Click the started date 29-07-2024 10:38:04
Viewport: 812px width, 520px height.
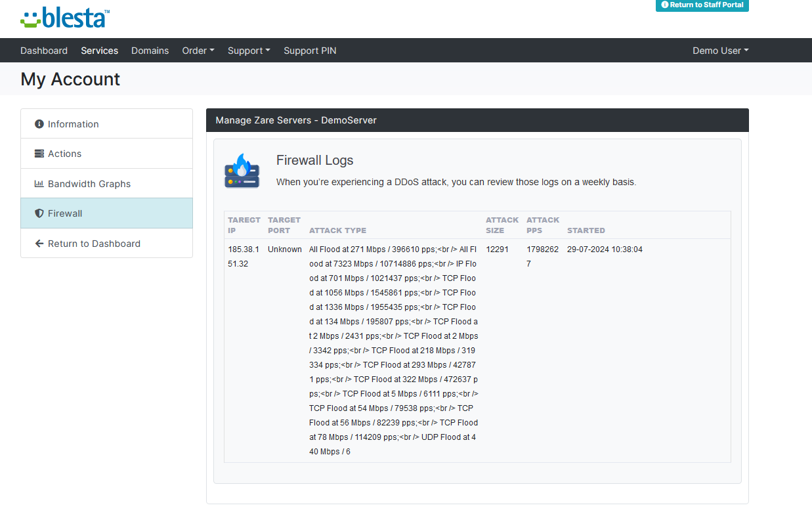pos(605,249)
